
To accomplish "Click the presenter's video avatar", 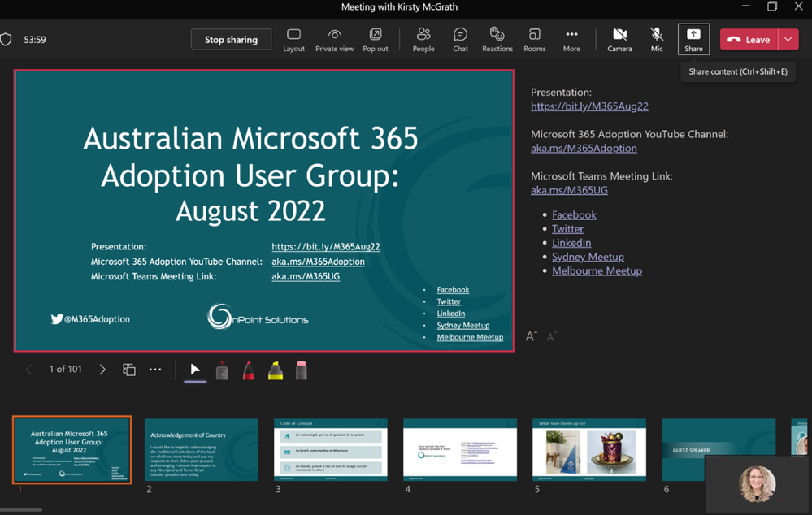I will 757,484.
